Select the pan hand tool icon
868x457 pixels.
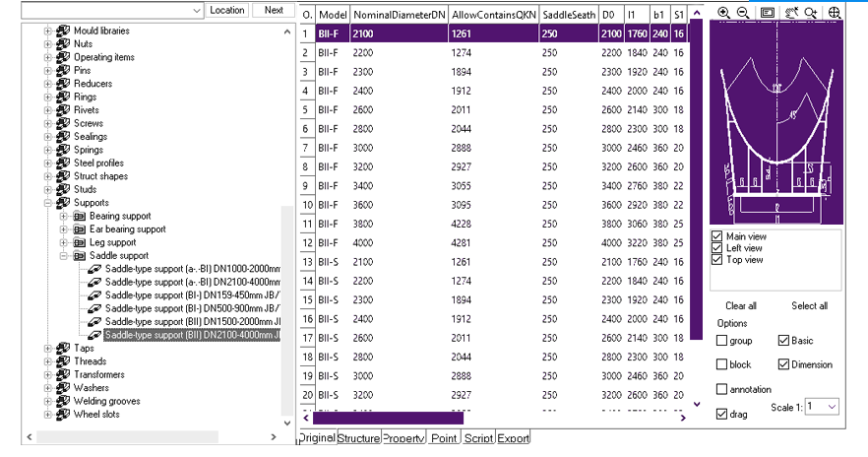(x=790, y=13)
